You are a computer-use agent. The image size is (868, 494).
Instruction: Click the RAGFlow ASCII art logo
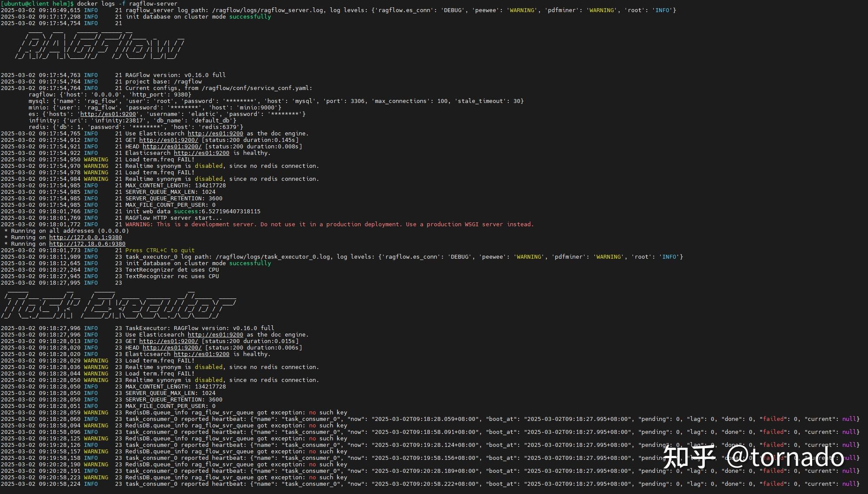(x=100, y=44)
